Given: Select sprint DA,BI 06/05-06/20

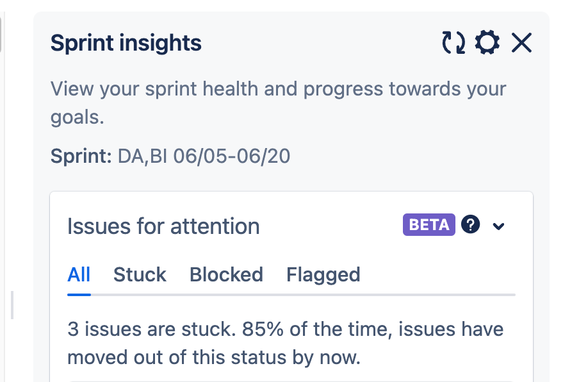Looking at the screenshot, I should (x=202, y=156).
